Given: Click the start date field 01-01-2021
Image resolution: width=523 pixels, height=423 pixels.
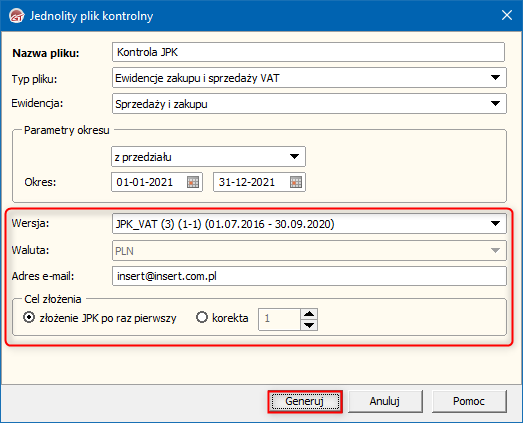Looking at the screenshot, I should (148, 182).
